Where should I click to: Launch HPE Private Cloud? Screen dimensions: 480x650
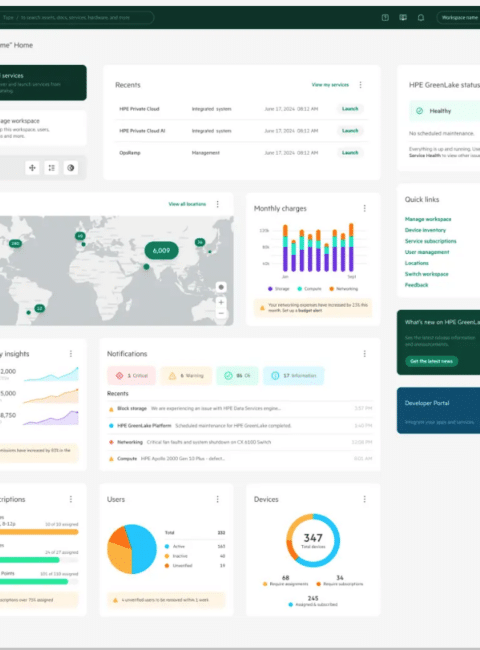click(x=350, y=109)
